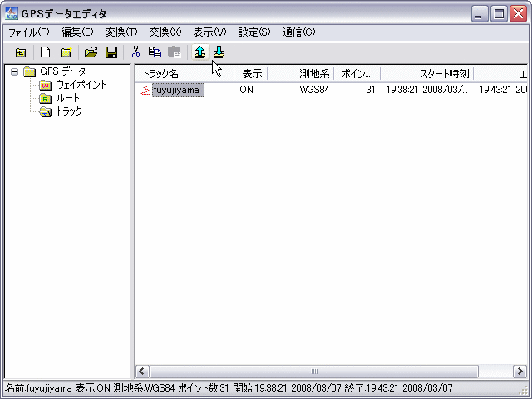Viewport: 532px width, 399px height.
Task: Click the 19:38:21 start time cell
Action: coord(426,90)
